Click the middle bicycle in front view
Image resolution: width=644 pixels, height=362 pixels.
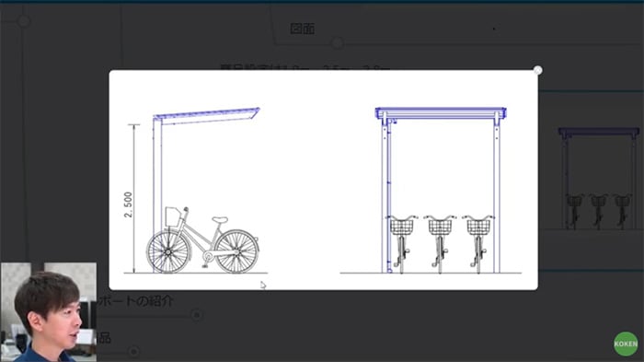[x=440, y=243]
